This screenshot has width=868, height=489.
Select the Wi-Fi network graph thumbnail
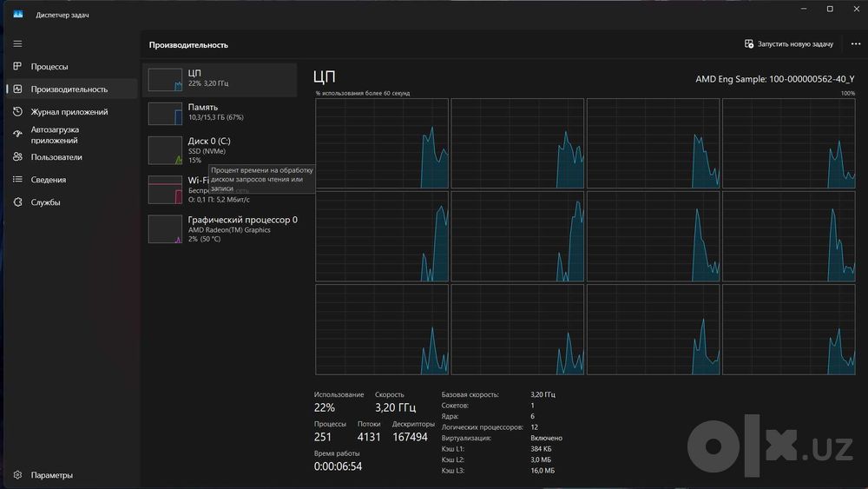point(165,190)
